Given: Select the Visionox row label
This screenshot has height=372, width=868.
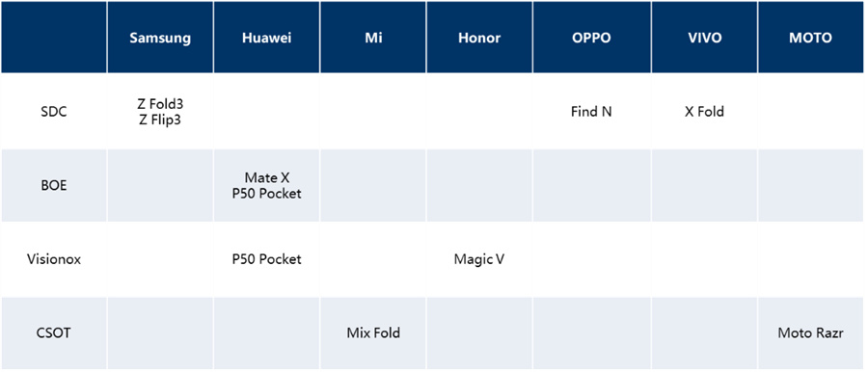Looking at the screenshot, I should pyautogui.click(x=54, y=258).
